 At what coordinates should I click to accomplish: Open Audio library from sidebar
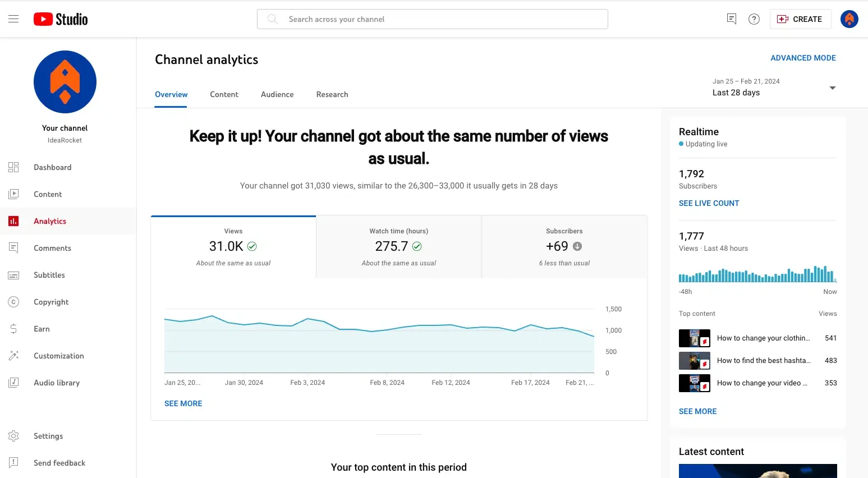tap(56, 383)
